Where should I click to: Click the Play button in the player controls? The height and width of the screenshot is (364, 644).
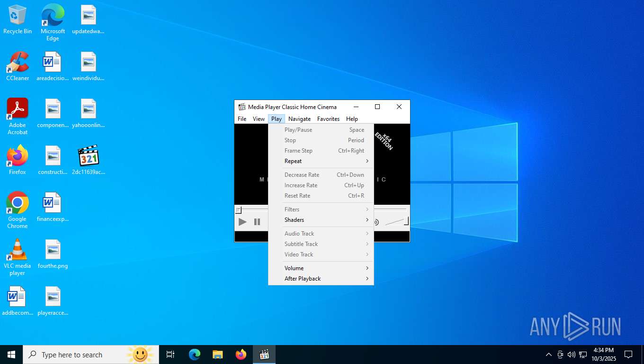[x=242, y=222]
